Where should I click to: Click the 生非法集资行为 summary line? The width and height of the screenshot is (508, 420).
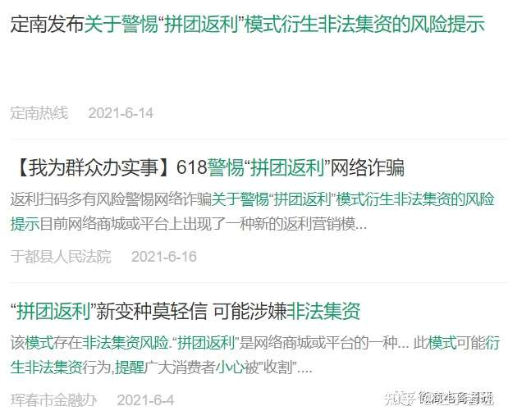click(161, 367)
